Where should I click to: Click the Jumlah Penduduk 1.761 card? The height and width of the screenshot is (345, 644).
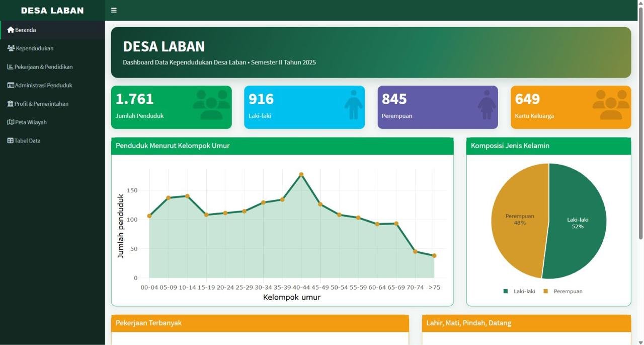[171, 107]
